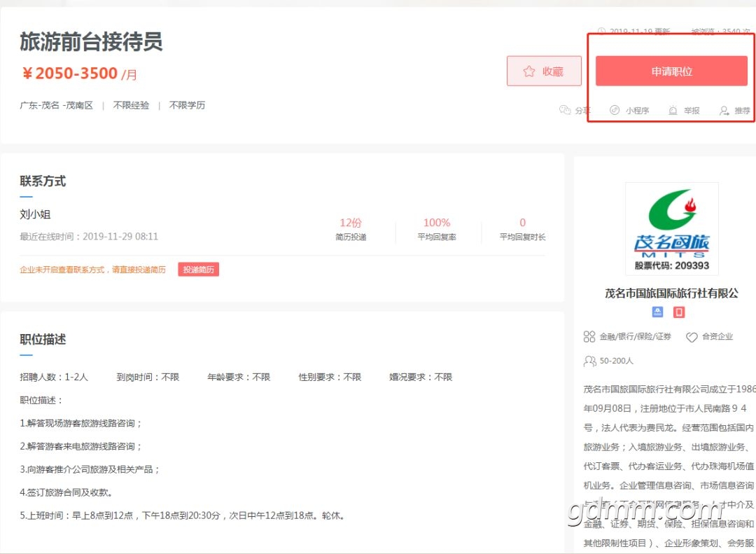Share the job via the WeChat 分享 icon

tap(565, 110)
